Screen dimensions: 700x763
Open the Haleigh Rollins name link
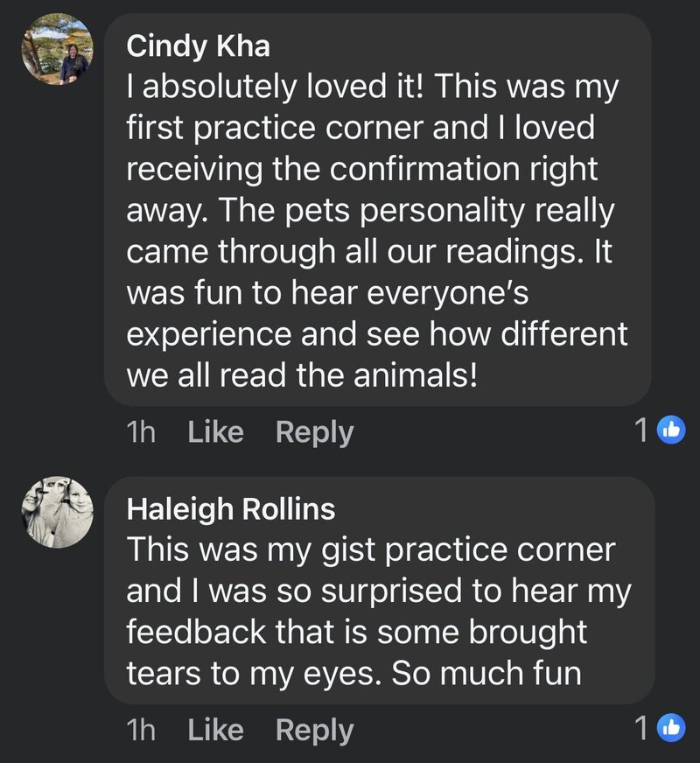tap(231, 509)
